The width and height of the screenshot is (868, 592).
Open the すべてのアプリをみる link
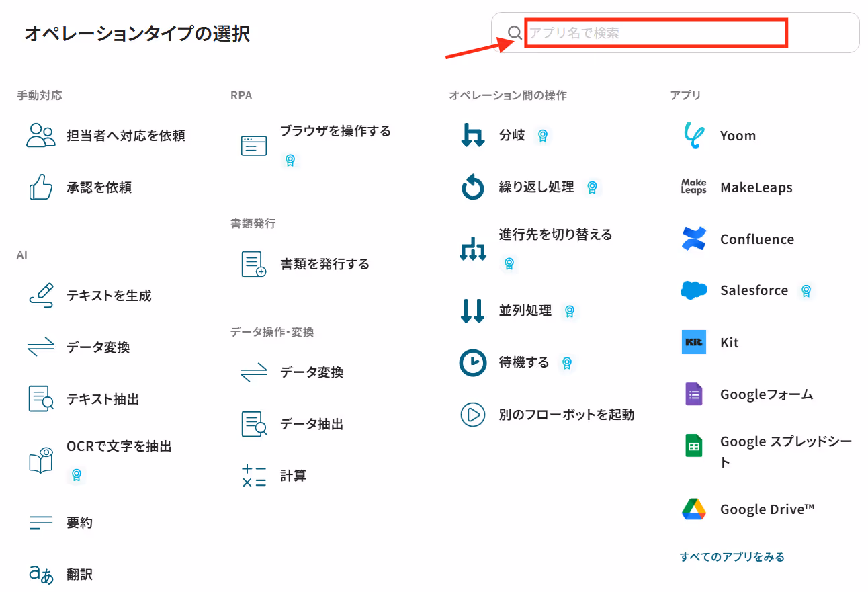pyautogui.click(x=732, y=556)
